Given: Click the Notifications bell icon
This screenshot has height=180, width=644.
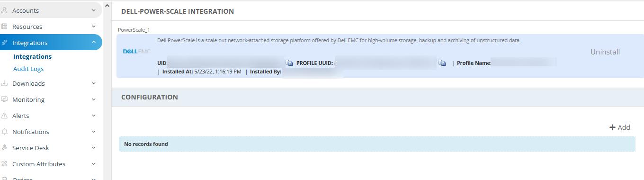Looking at the screenshot, I should tap(4, 132).
